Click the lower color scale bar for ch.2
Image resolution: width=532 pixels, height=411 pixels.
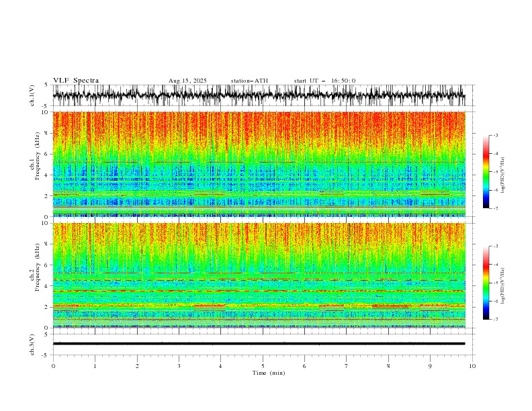(486, 283)
